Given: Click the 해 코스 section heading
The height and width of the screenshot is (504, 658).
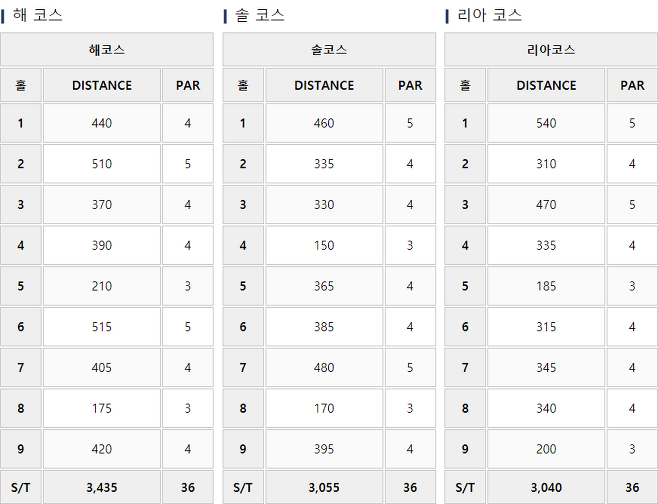Looking at the screenshot, I should click(38, 15).
